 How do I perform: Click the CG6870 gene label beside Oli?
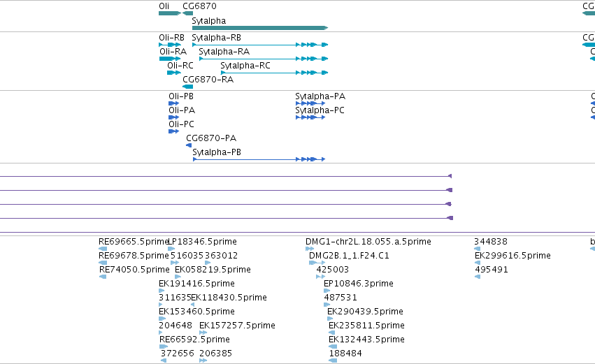coord(199,6)
